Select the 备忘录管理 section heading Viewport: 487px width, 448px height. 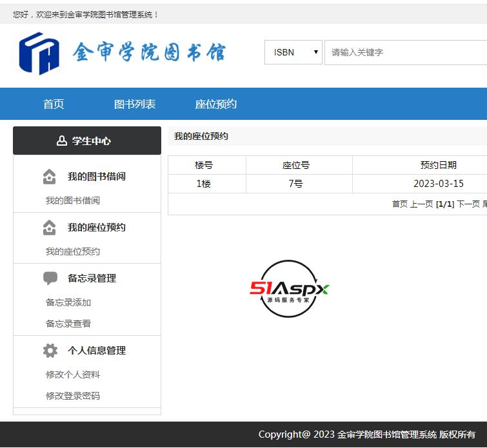point(92,278)
